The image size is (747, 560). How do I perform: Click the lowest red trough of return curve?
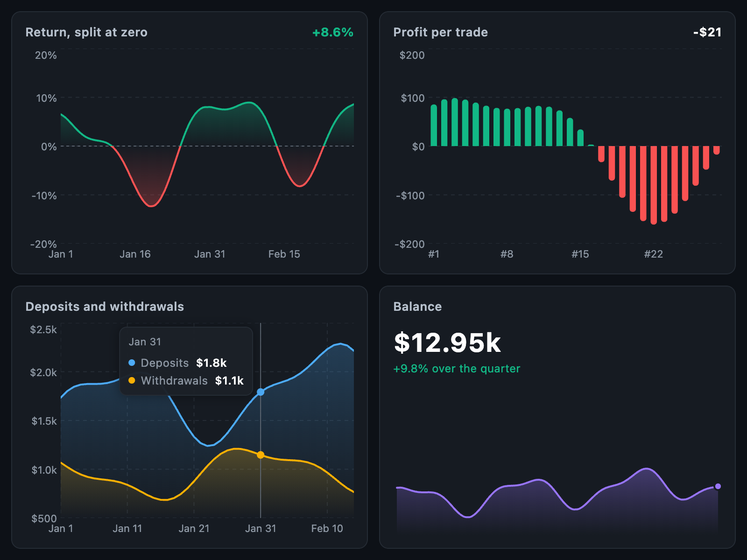pyautogui.click(x=151, y=206)
